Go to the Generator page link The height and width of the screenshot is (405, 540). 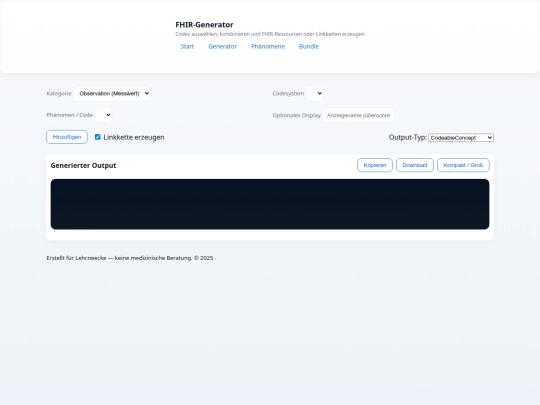coord(222,46)
